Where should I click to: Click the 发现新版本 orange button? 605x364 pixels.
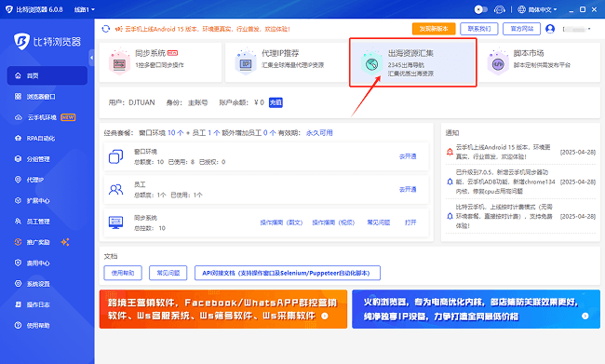pos(434,29)
